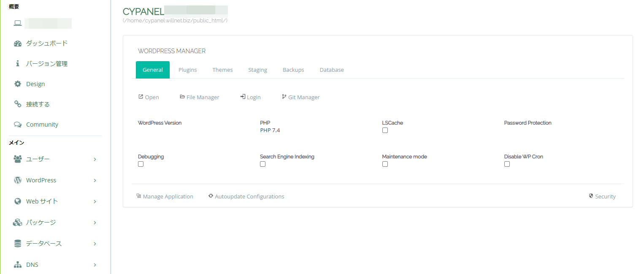Switch to the Backups tab
The image size is (644, 274).
(293, 70)
